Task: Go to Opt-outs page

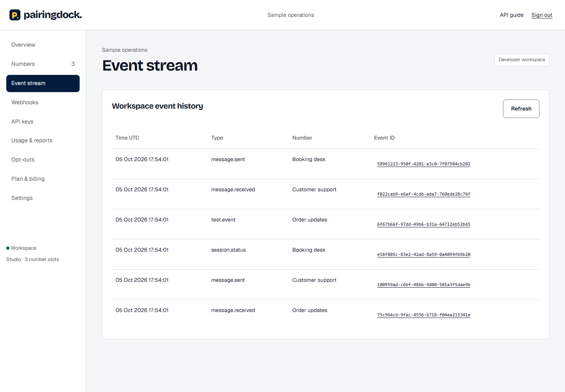Action: [43, 160]
